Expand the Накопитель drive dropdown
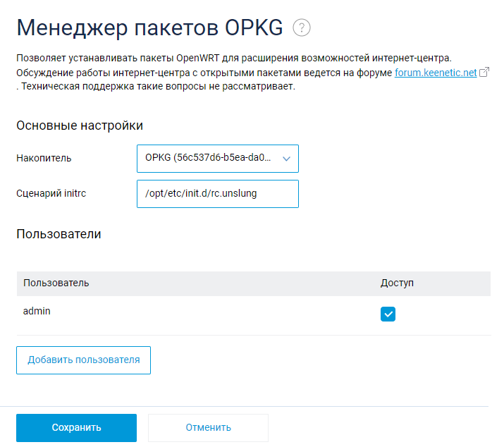Viewport: 504px width, 447px height. 217,159
